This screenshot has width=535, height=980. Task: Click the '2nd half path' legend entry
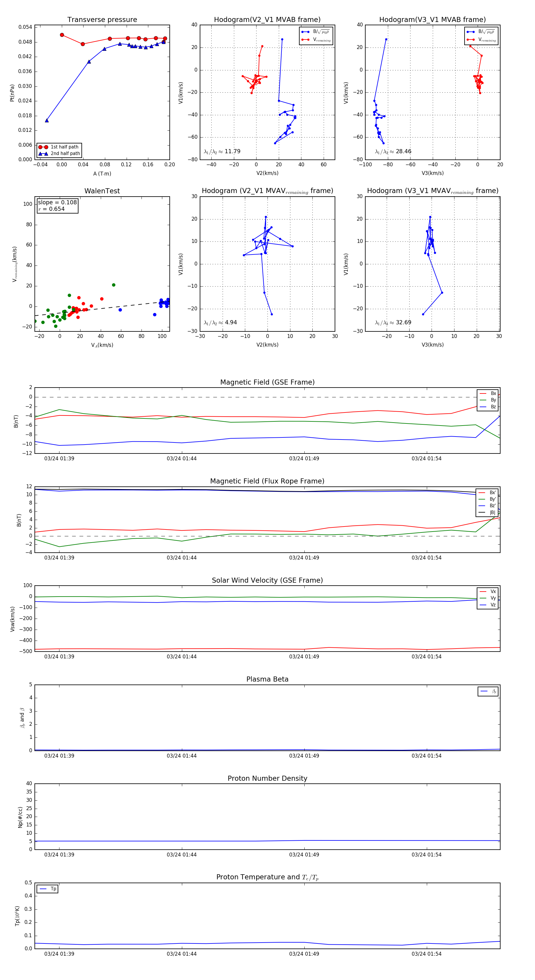click(x=59, y=154)
